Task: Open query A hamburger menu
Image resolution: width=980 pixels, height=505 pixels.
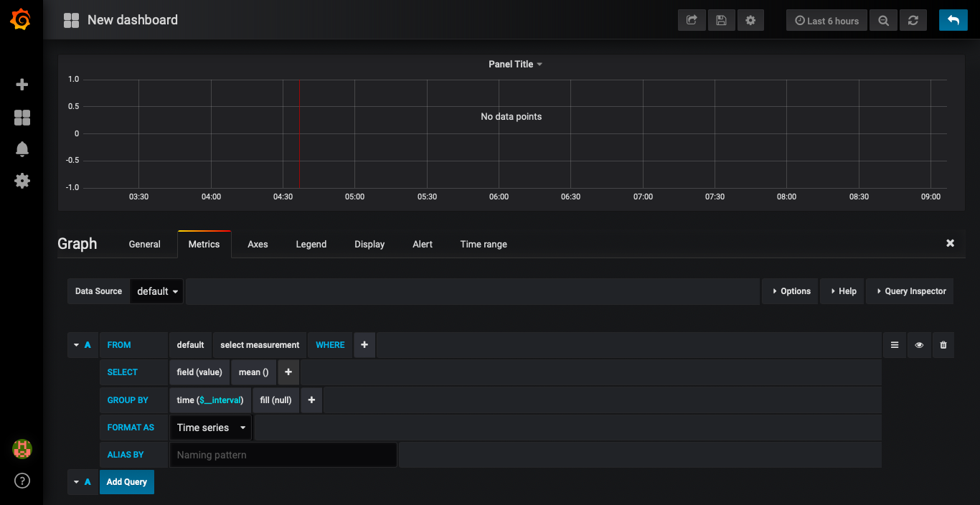Action: tap(895, 345)
